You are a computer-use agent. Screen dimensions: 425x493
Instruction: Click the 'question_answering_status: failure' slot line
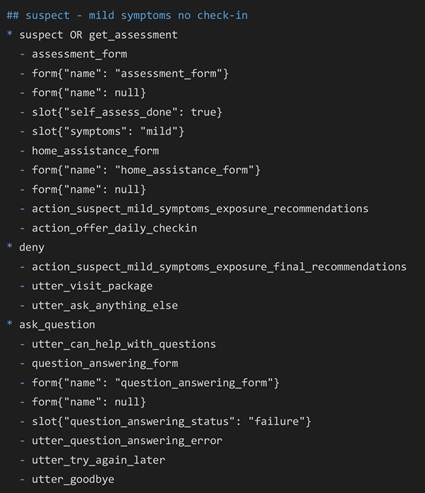[x=165, y=421]
